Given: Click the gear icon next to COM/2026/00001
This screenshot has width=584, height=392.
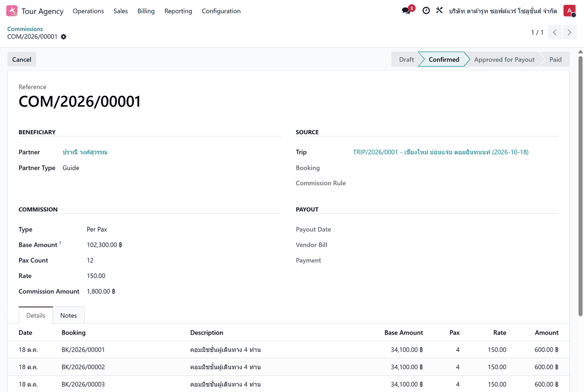Looking at the screenshot, I should 64,37.
